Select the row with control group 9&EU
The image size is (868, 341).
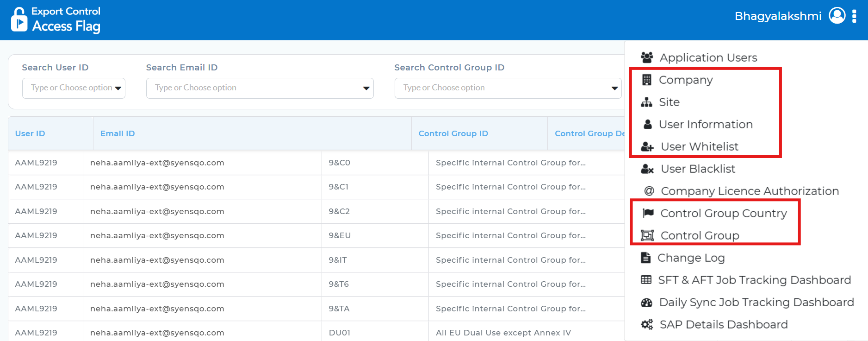pos(340,235)
